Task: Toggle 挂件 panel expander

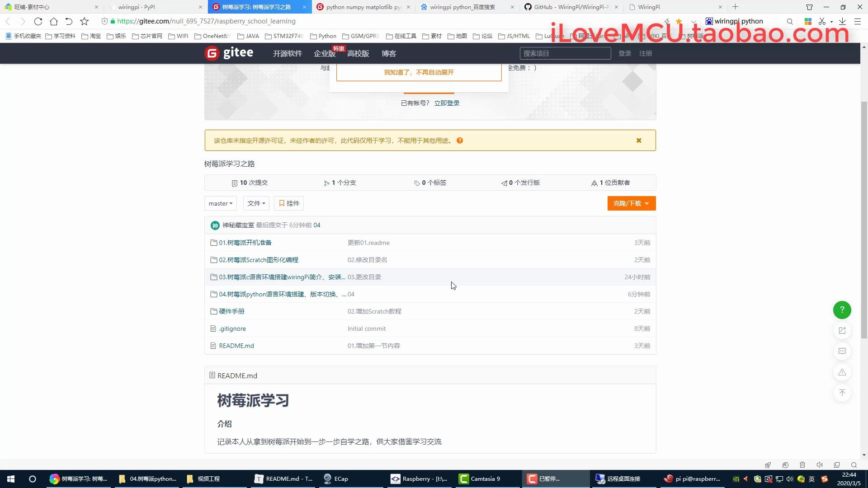Action: (x=288, y=203)
